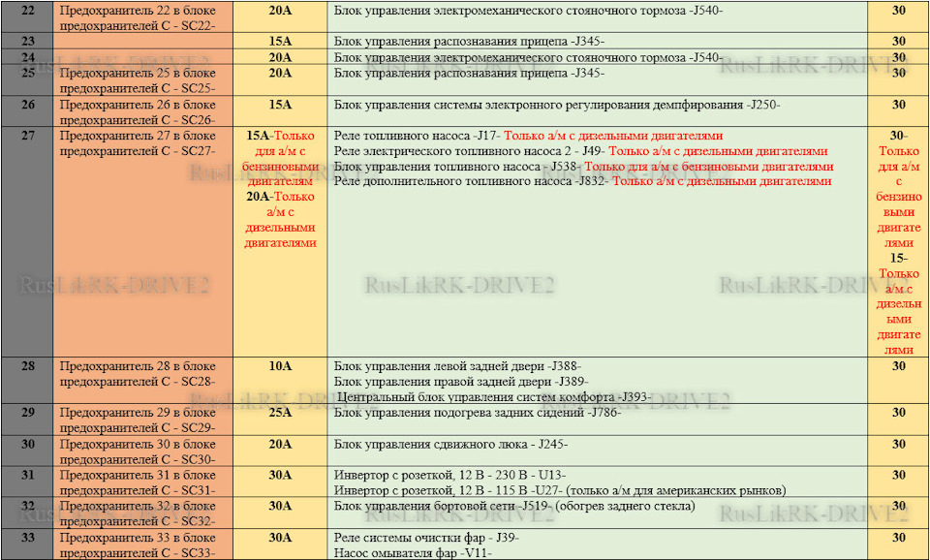Click the "20A" rating for fuse SC25
This screenshot has width=930, height=560.
[280, 73]
